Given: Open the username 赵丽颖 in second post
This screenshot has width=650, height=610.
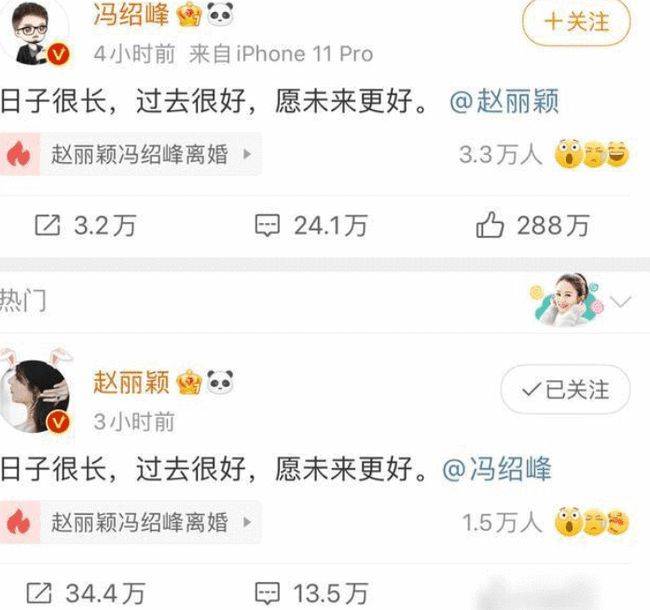Looking at the screenshot, I should (x=131, y=382).
